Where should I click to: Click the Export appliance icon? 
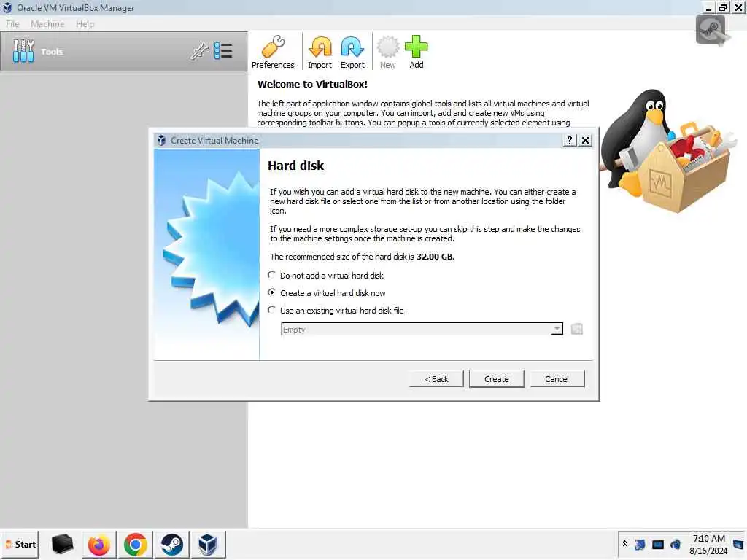click(x=352, y=52)
